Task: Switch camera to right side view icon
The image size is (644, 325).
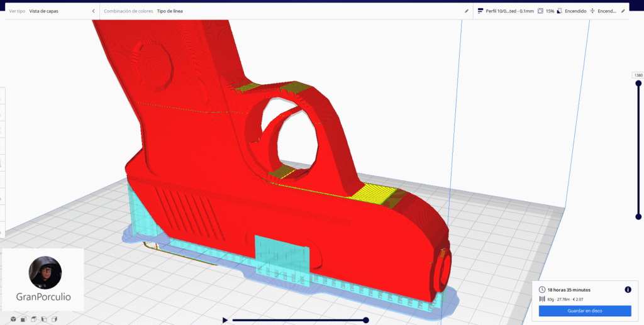Action: (54, 319)
